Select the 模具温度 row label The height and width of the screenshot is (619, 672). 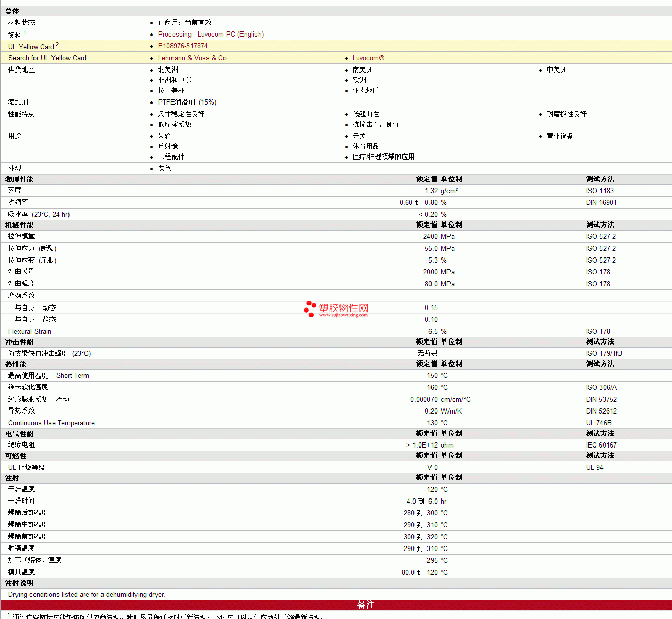coord(22,572)
